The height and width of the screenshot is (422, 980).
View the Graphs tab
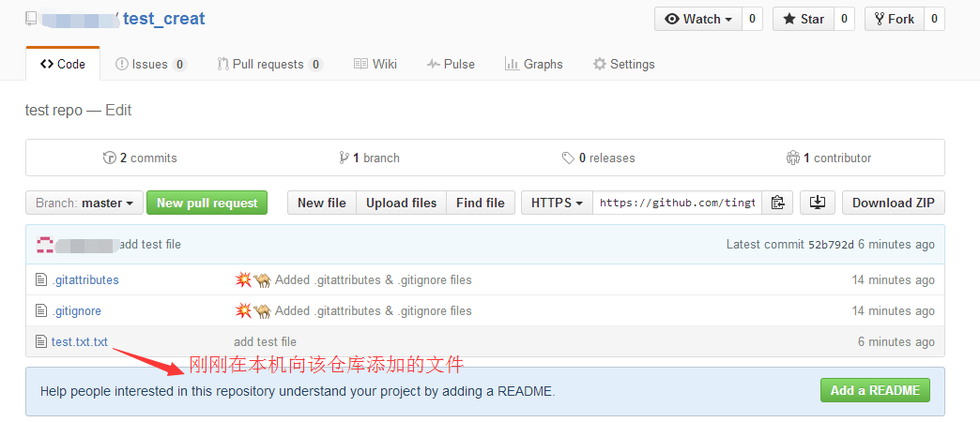pos(534,64)
